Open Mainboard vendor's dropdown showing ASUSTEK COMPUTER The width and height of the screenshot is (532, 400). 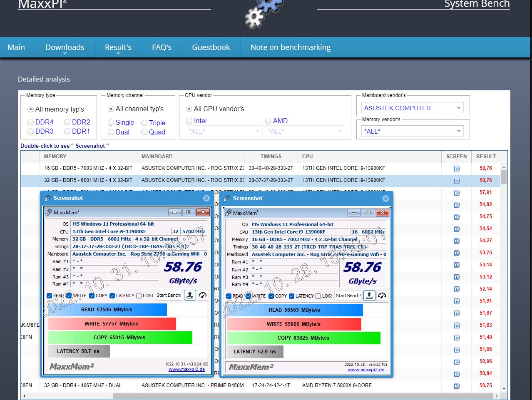[x=413, y=108]
